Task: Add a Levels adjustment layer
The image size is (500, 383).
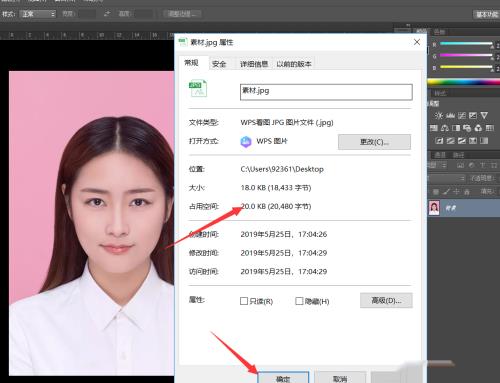Action: (x=451, y=115)
